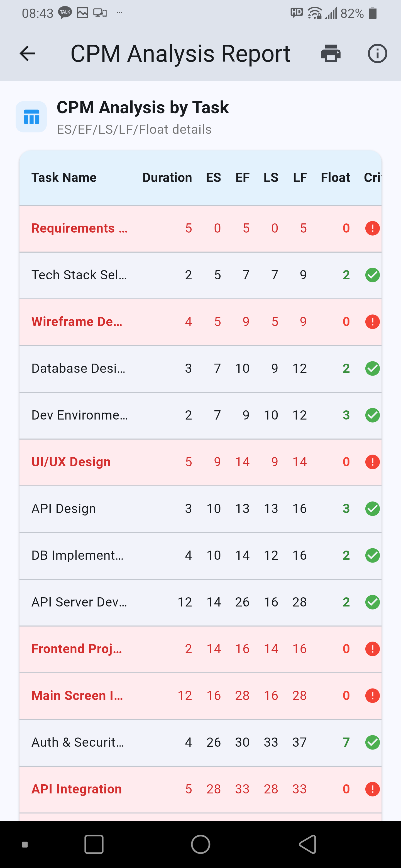The width and height of the screenshot is (401, 868).
Task: Open recent apps from the navigation bar
Action: [x=94, y=844]
